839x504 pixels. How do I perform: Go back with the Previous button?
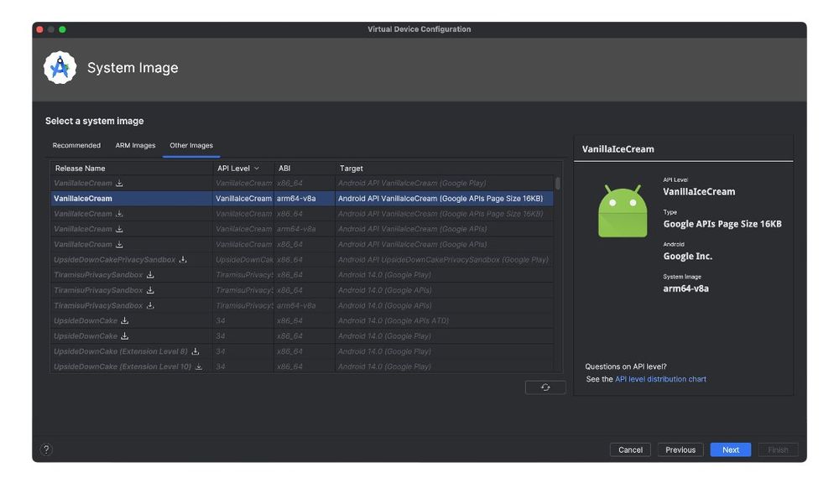680,450
